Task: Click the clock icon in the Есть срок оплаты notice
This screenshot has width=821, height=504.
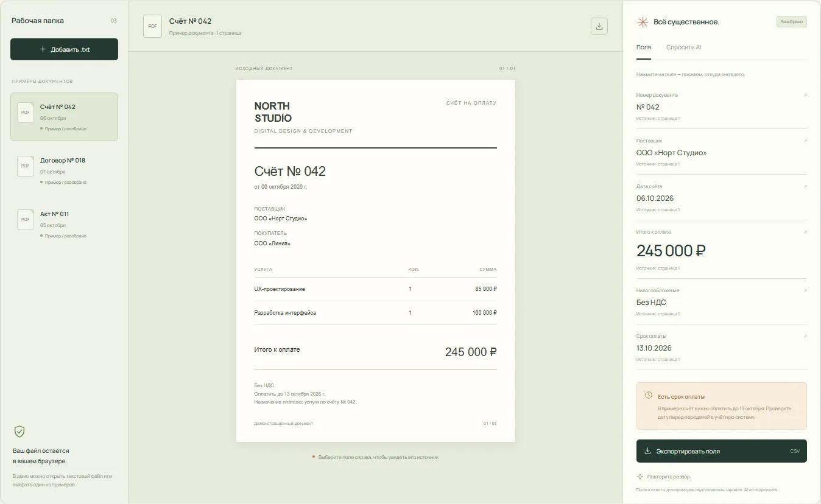Action: tap(649, 396)
